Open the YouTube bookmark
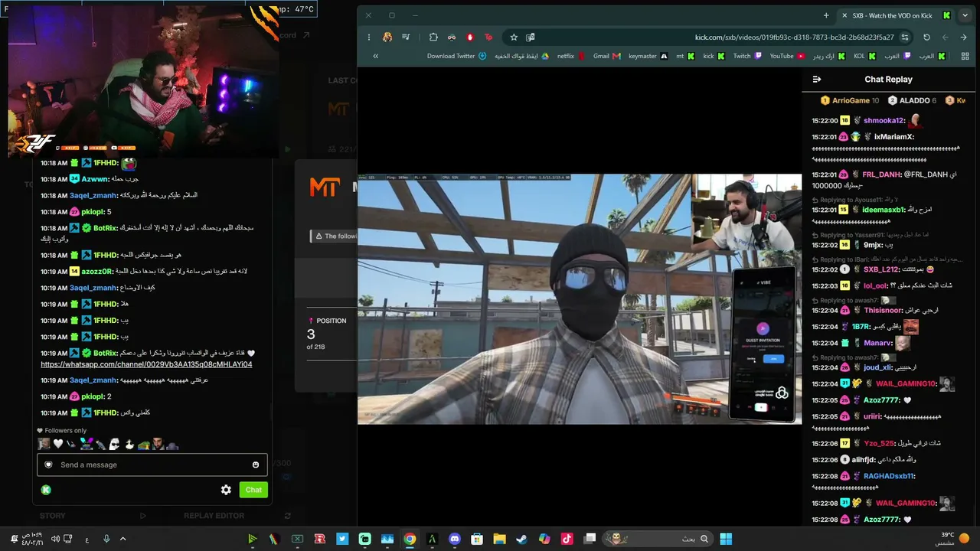The width and height of the screenshot is (980, 551). tap(787, 56)
